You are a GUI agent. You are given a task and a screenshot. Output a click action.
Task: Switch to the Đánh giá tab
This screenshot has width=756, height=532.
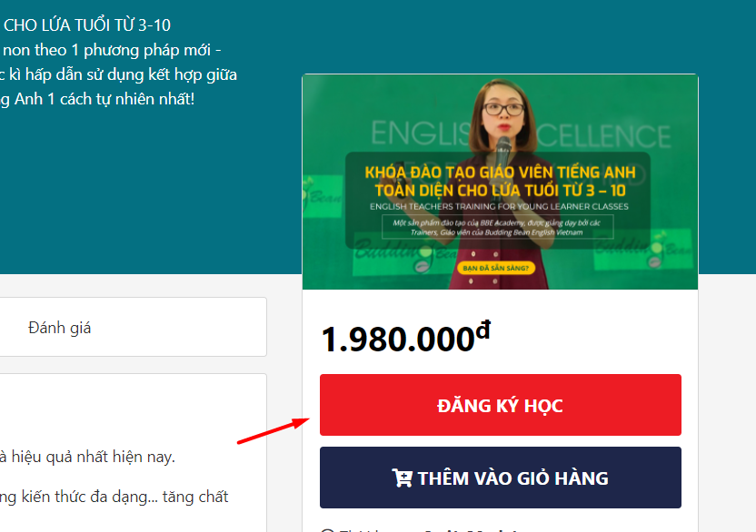pos(60,328)
